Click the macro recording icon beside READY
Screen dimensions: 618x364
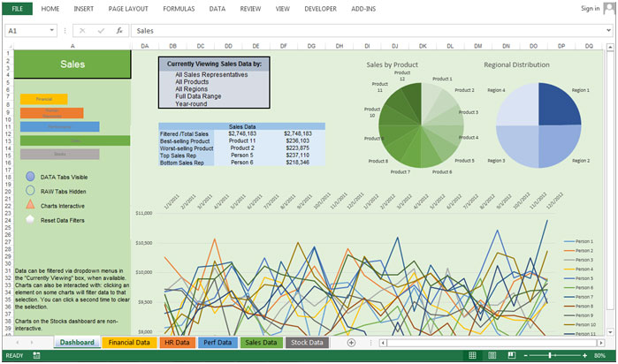[36, 356]
